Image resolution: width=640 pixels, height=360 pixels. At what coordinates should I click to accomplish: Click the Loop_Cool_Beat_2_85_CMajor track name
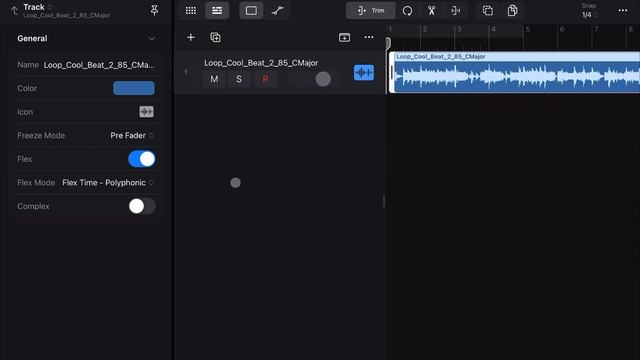[261, 63]
